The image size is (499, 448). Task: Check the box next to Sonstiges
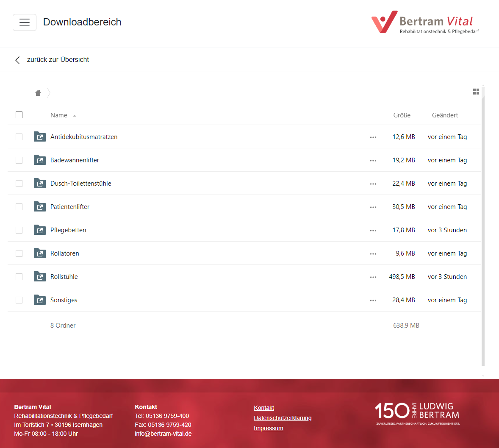(19, 300)
